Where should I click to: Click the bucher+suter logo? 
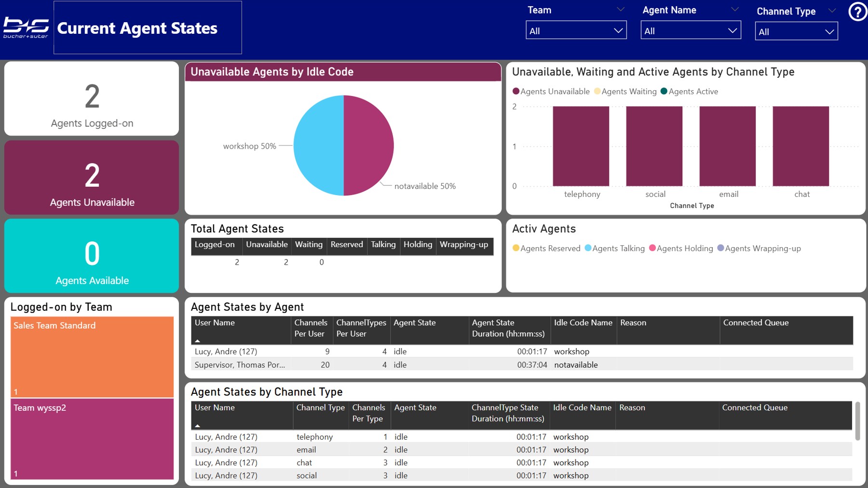point(26,28)
